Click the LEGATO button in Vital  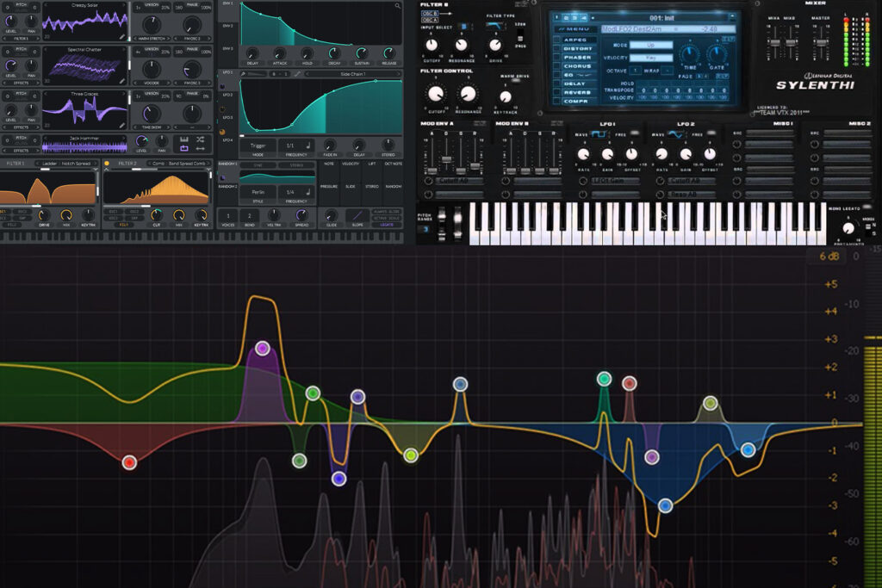click(387, 225)
